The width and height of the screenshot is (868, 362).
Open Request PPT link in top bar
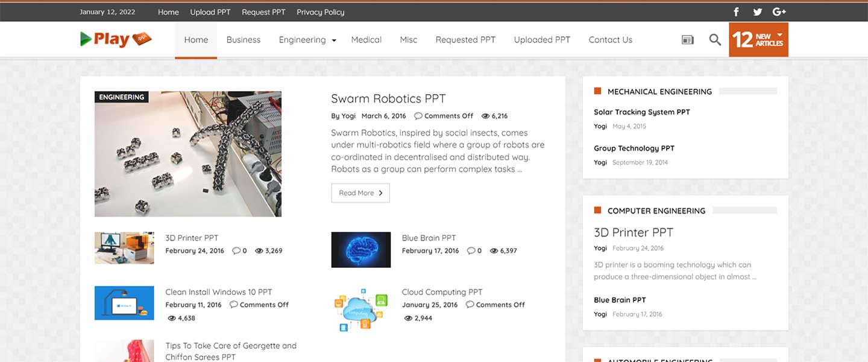tap(263, 12)
